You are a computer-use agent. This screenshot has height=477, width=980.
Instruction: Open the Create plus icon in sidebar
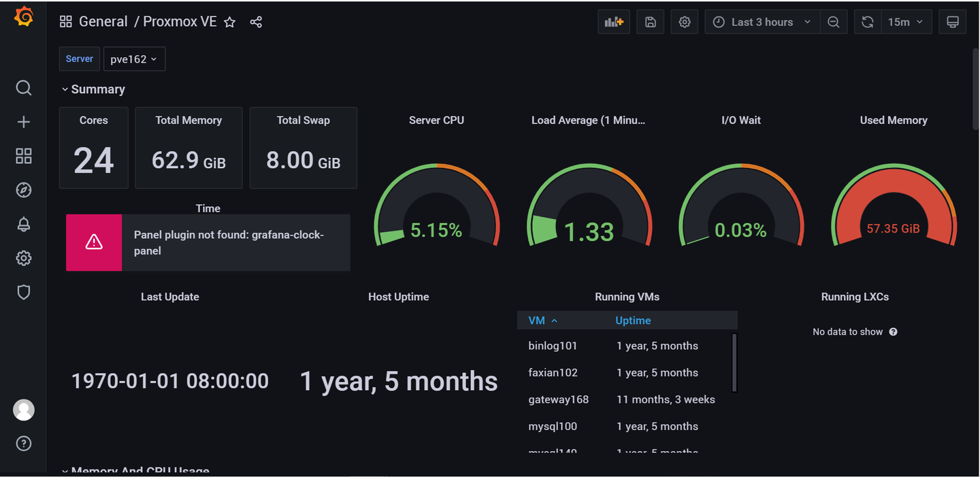tap(24, 122)
